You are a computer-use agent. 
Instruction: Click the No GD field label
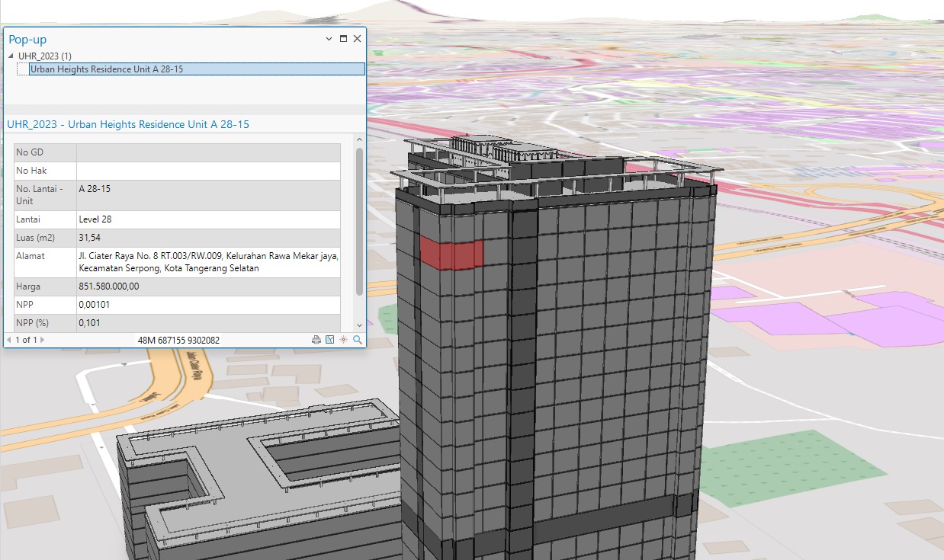[30, 152]
